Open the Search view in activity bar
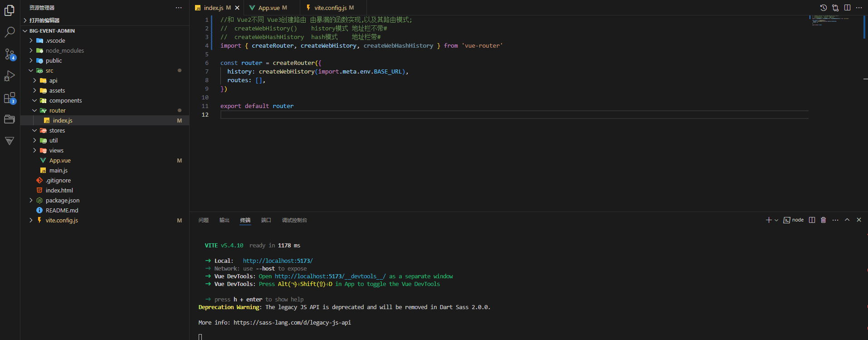The width and height of the screenshot is (868, 340). tap(10, 32)
